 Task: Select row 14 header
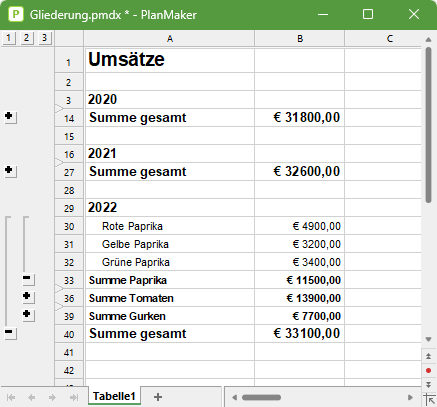click(x=69, y=118)
